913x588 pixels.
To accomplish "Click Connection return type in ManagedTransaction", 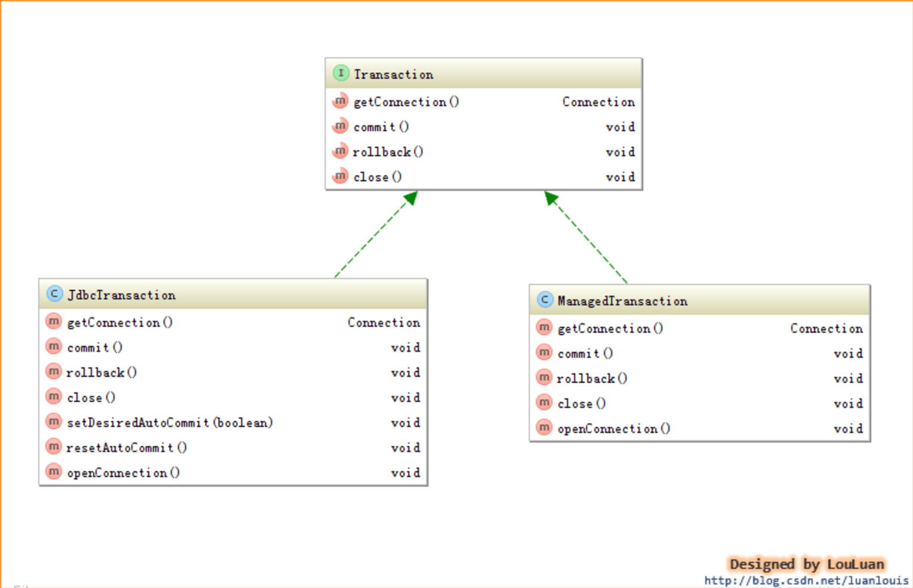I will click(826, 329).
